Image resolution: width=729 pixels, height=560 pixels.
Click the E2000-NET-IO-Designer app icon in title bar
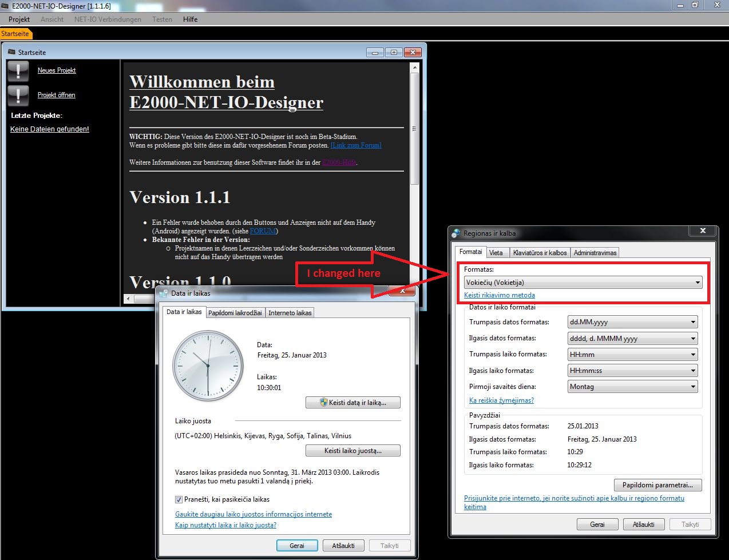(x=5, y=6)
